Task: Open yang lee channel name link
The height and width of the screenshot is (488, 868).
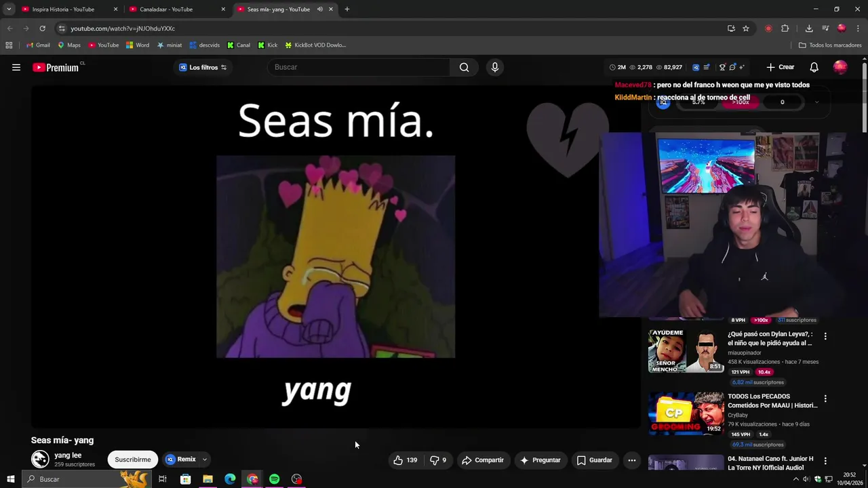Action: [68, 455]
